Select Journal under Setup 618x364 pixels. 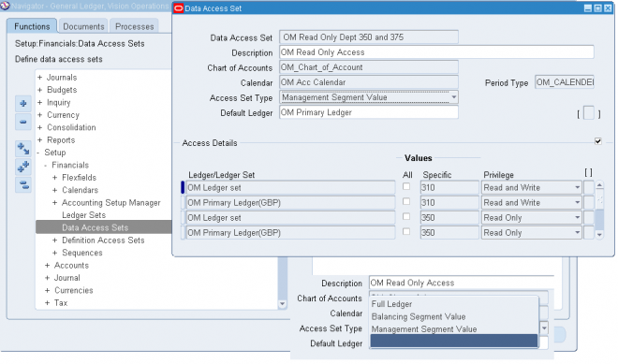tap(67, 278)
